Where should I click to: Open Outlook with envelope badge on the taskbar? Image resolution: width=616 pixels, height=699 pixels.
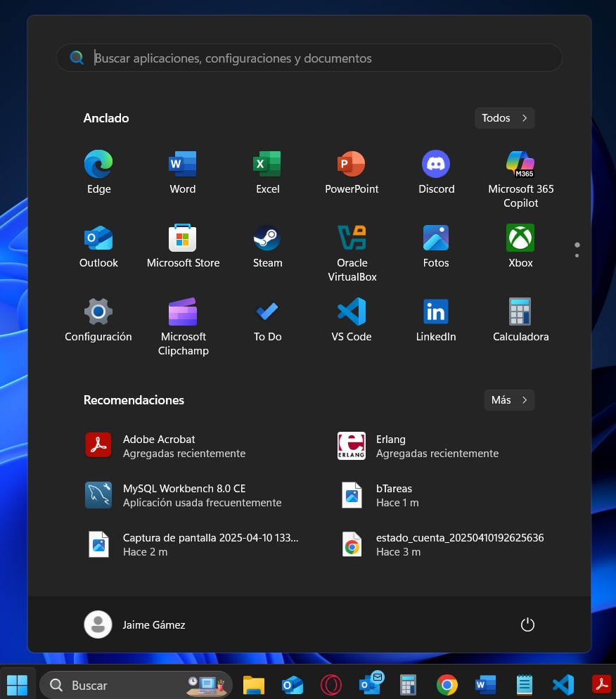(371, 684)
